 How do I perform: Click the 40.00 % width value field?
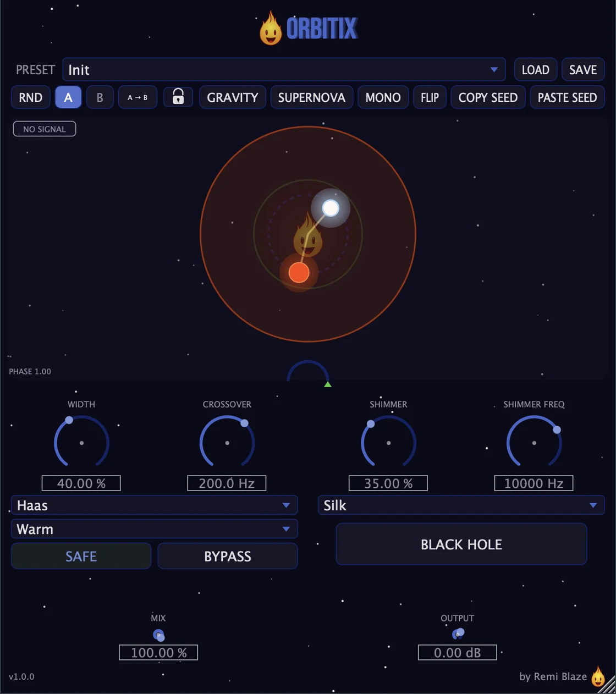81,483
